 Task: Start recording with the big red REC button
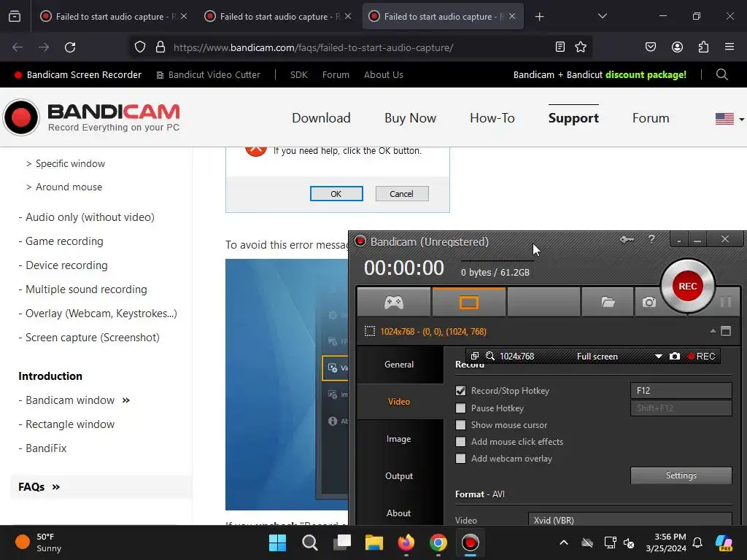coord(687,286)
